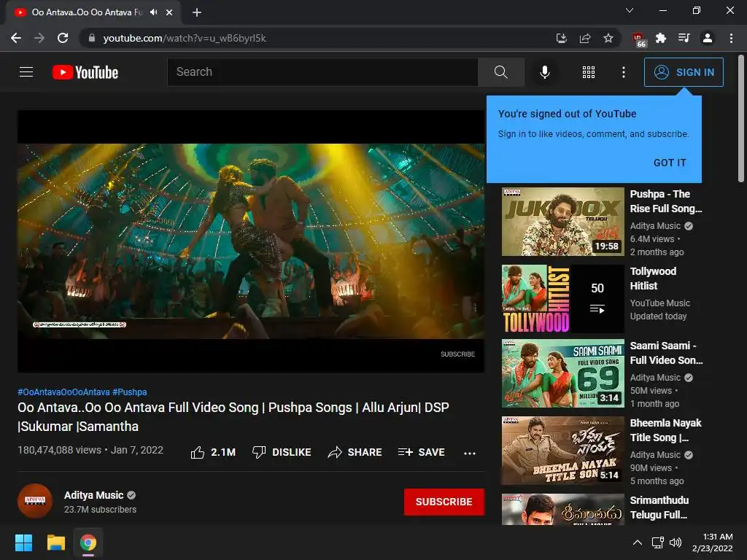Open media controls in Chrome toolbar
The width and height of the screenshot is (747, 560).
coord(684,38)
